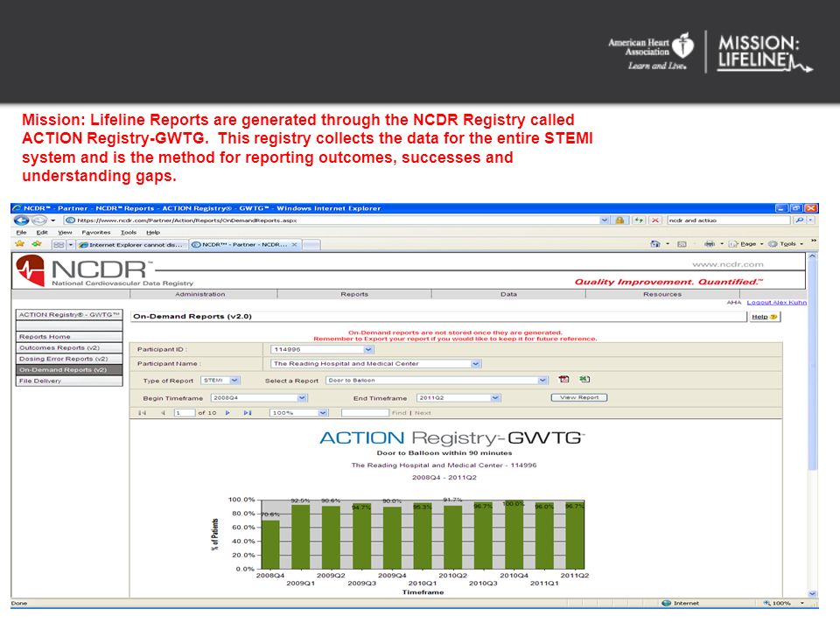This screenshot has height=630, width=840.
Task: Export report to Excel icon
Action: 584,379
